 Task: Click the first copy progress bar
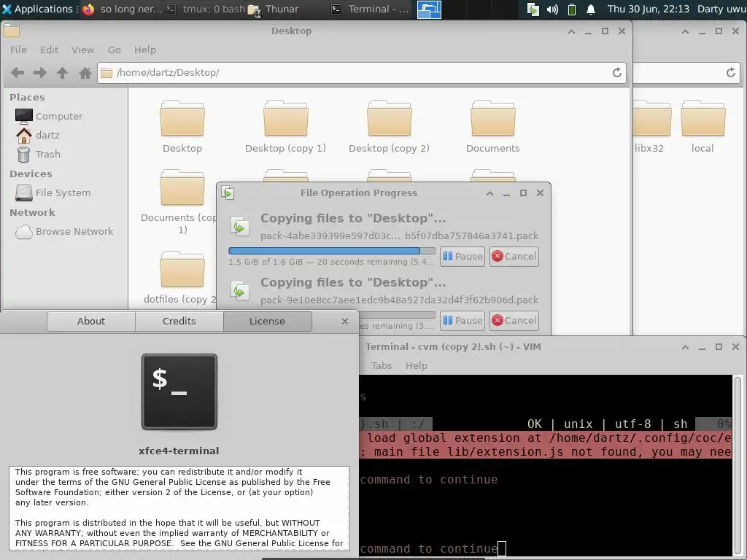tap(332, 251)
